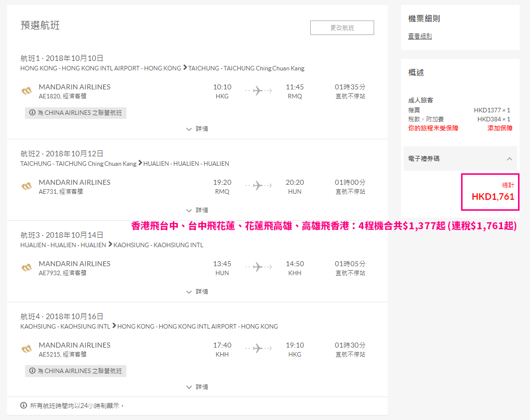This screenshot has width=530, height=420.
Task: Click airplane icon between KHH and HKG
Action: tap(258, 349)
